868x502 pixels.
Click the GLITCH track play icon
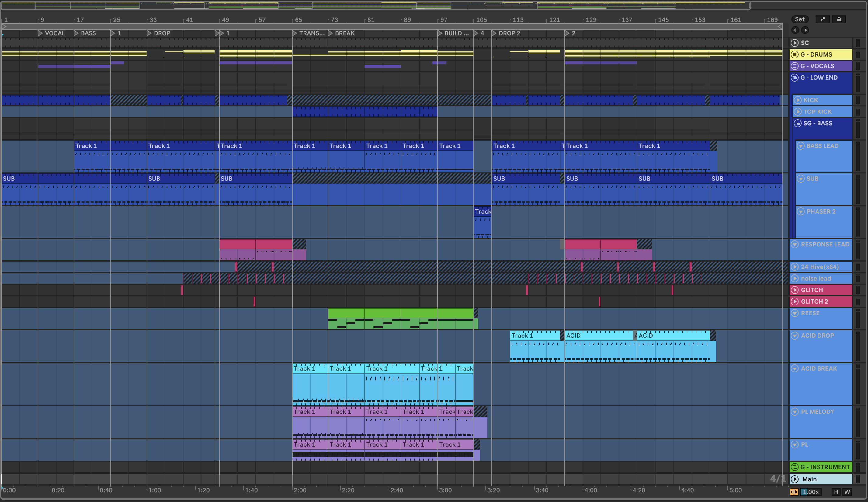[x=795, y=290]
